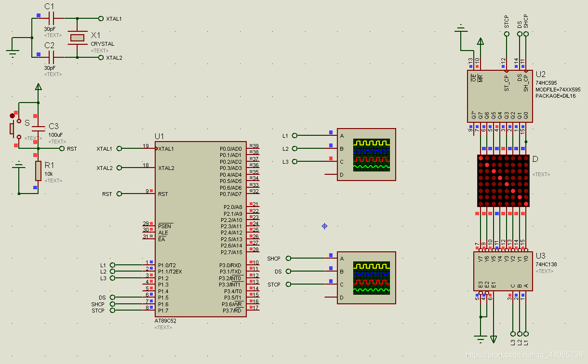
Task: Select the STCP terminal at U1 pin 8
Action: [x=112, y=311]
